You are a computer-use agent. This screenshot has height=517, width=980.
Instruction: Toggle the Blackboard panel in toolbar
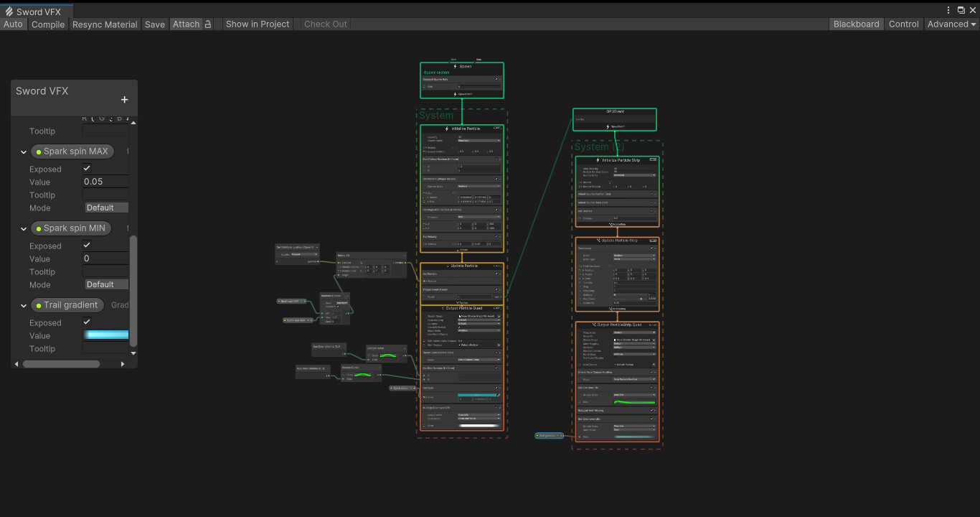click(856, 24)
